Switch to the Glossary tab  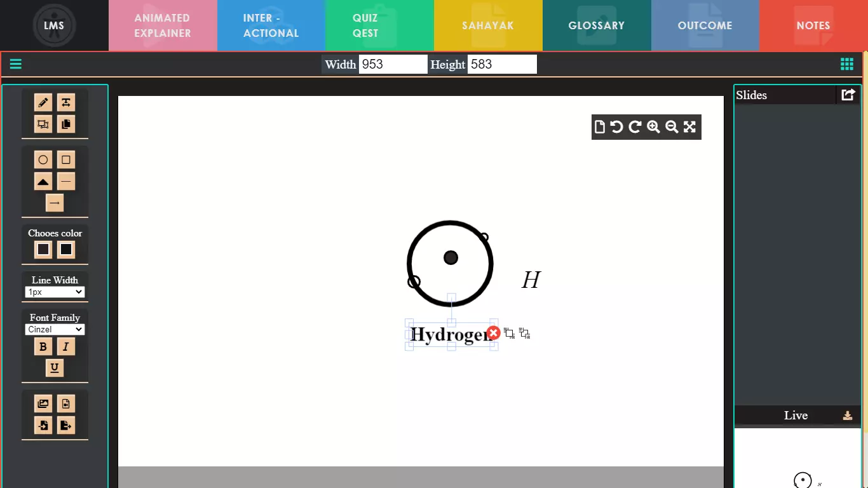(597, 25)
